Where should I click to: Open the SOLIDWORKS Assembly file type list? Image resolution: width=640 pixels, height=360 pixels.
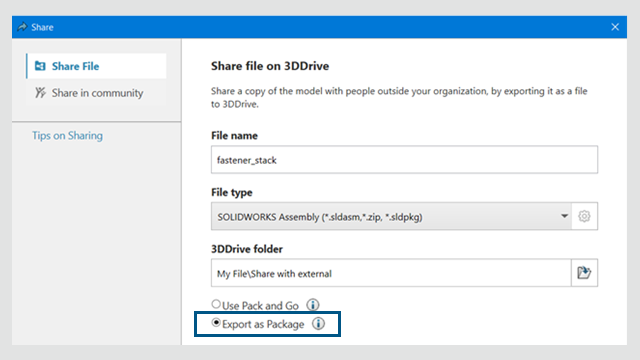tap(391, 216)
